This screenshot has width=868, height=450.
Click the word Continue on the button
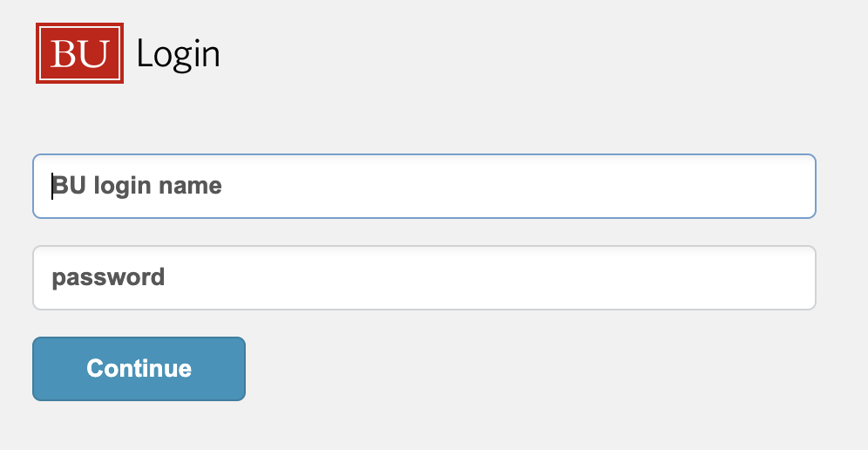tap(139, 369)
